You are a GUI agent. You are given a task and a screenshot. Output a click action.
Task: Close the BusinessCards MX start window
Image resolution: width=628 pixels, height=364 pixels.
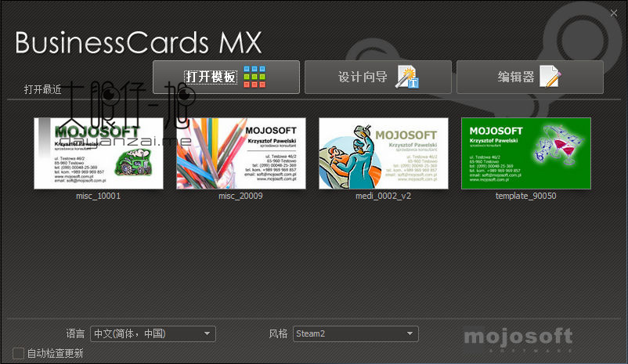(x=614, y=13)
